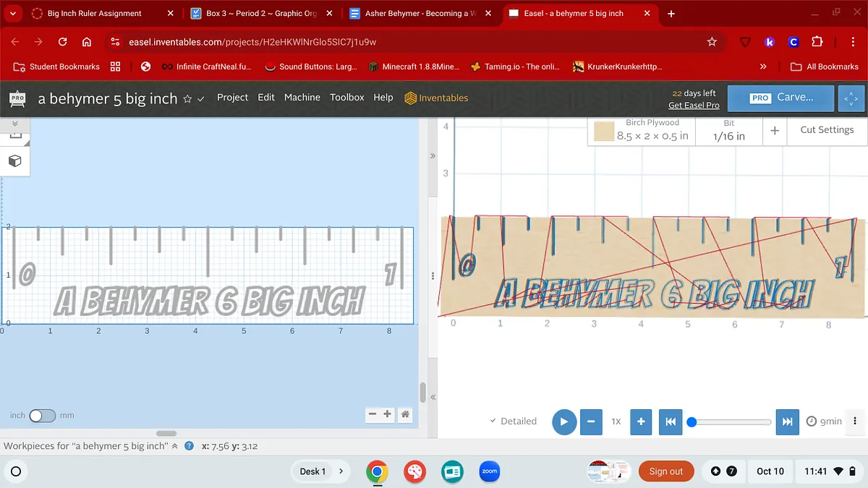Open the Machine menu
This screenshot has height=488, width=868.
point(302,98)
